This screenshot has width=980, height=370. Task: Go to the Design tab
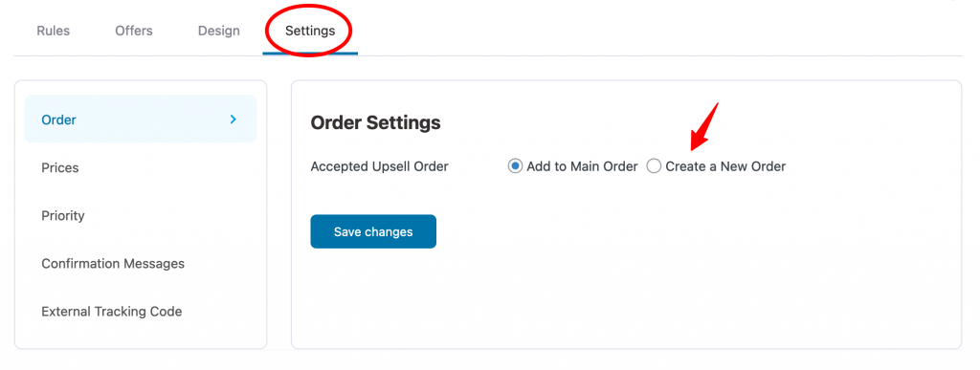tap(219, 31)
